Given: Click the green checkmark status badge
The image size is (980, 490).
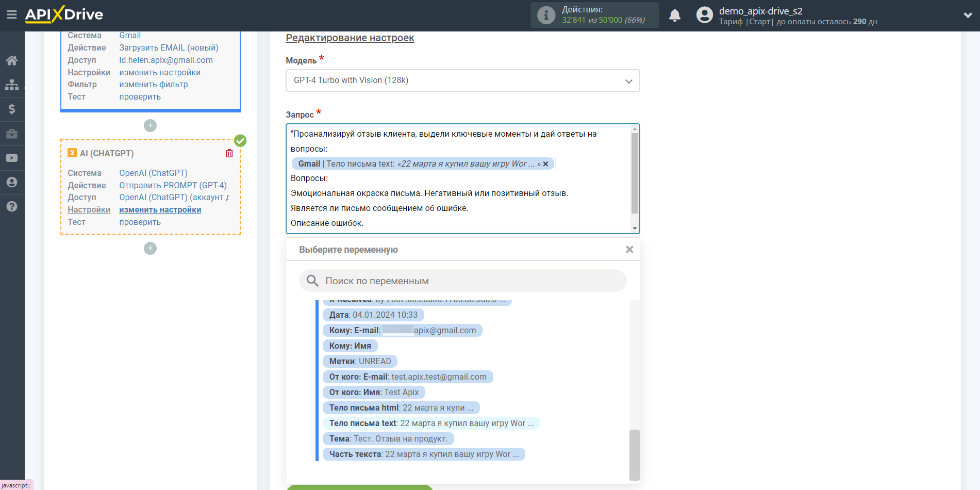Looking at the screenshot, I should (x=240, y=140).
